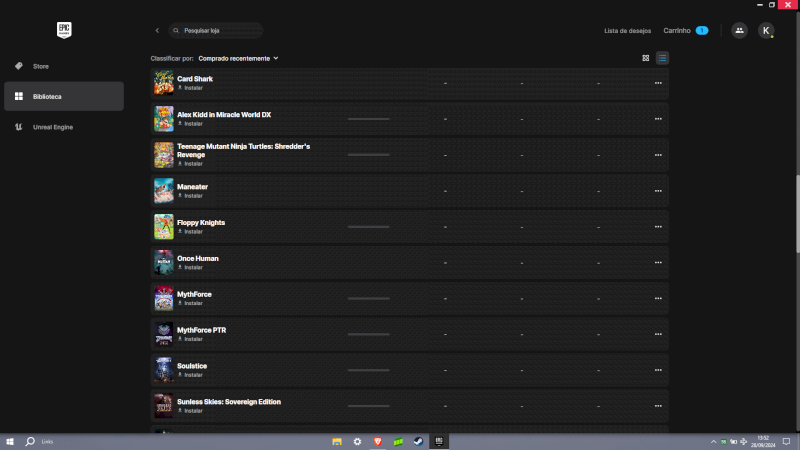
Task: Open Once Human cover thumbnail
Action: coord(164,263)
